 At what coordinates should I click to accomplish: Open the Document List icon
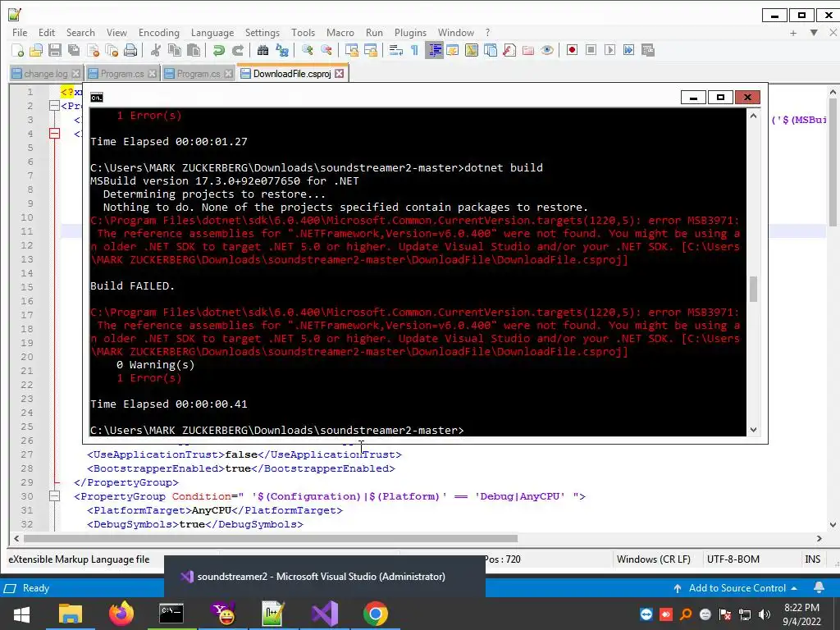(x=491, y=50)
